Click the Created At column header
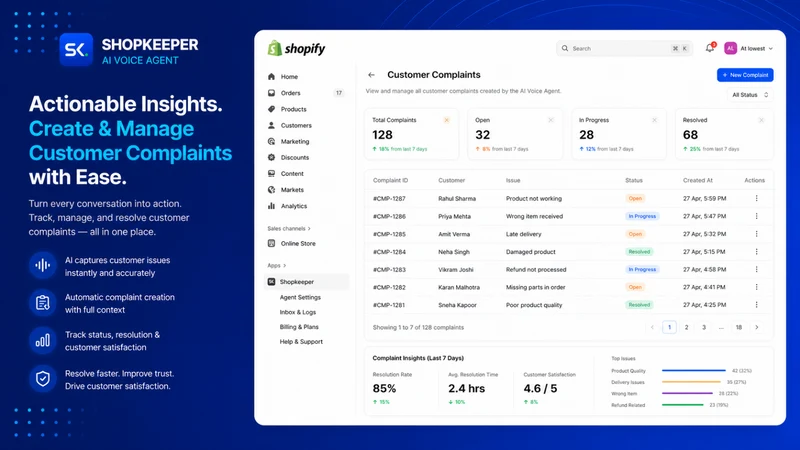The width and height of the screenshot is (800, 450). [697, 180]
